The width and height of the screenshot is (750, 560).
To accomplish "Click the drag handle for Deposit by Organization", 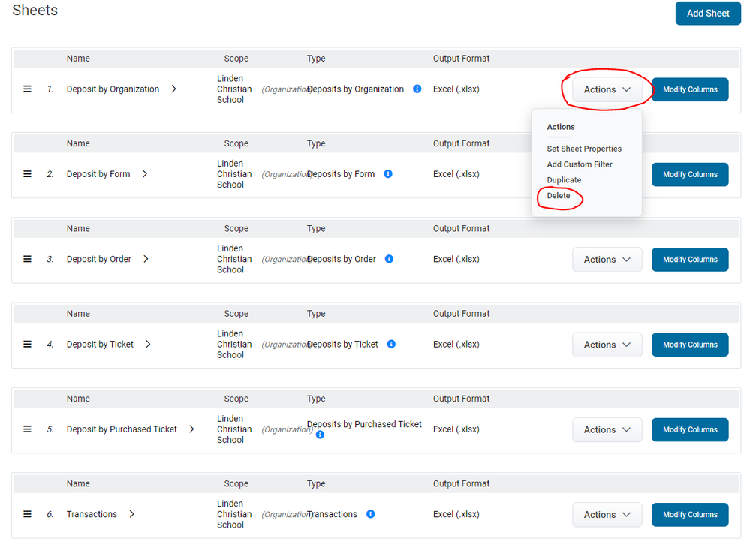I will click(27, 89).
